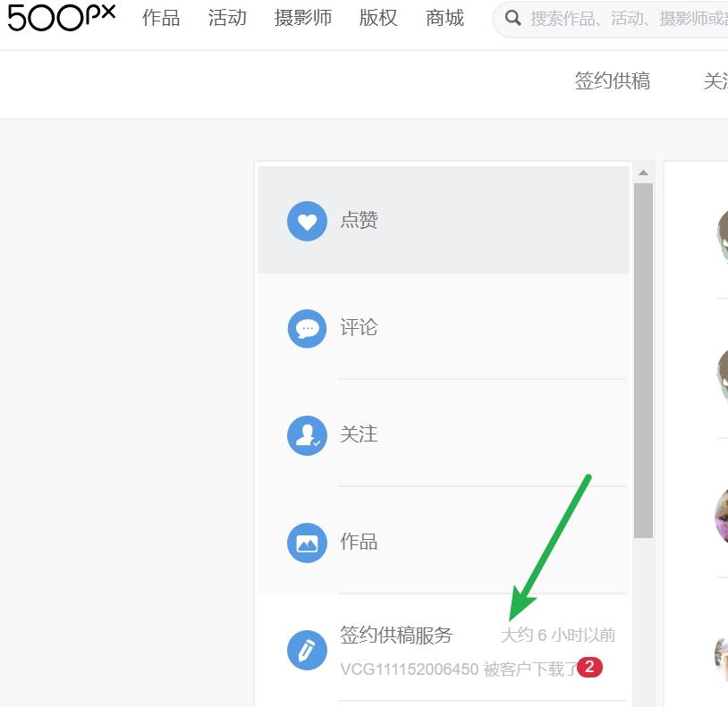Click the scrollbar up arrow in notification list
Viewport: 728px width, 707px height.
pos(643,173)
